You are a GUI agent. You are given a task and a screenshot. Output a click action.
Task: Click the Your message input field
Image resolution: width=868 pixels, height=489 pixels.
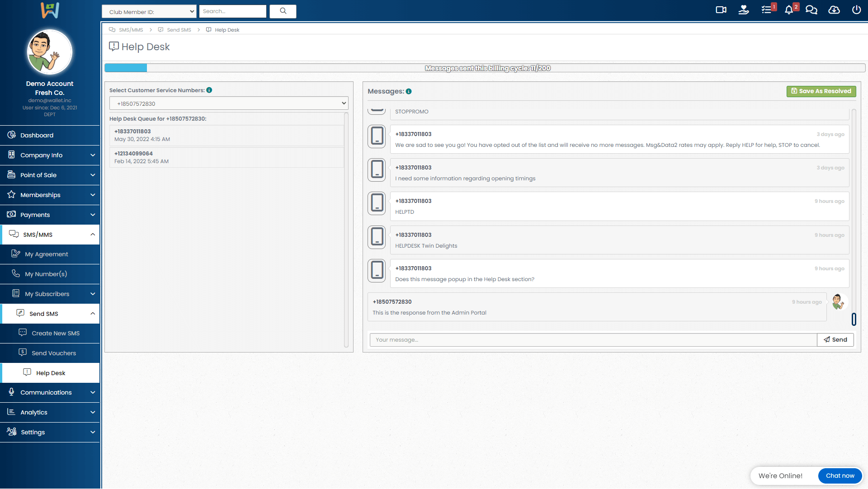pyautogui.click(x=593, y=340)
